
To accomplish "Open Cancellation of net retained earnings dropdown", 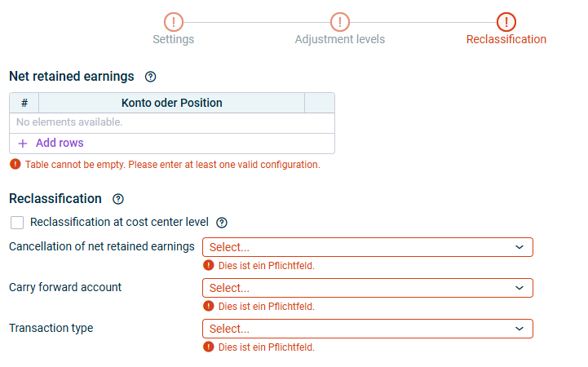I will (x=367, y=247).
